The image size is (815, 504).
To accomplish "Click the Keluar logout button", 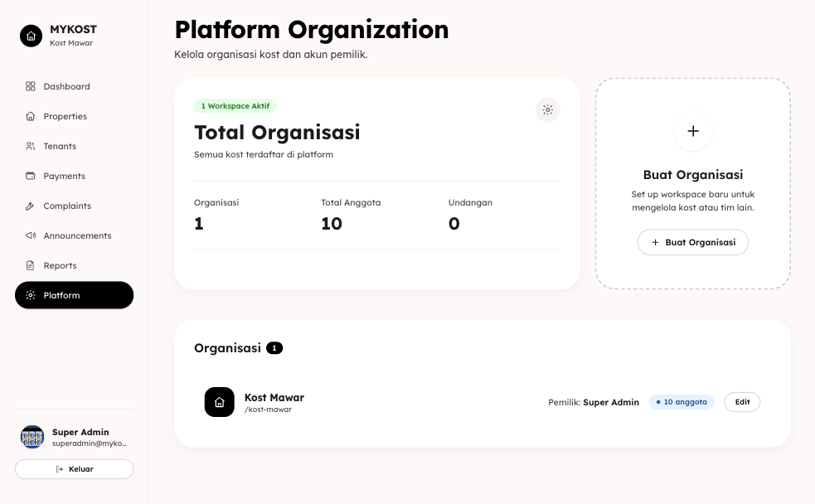I will point(75,469).
